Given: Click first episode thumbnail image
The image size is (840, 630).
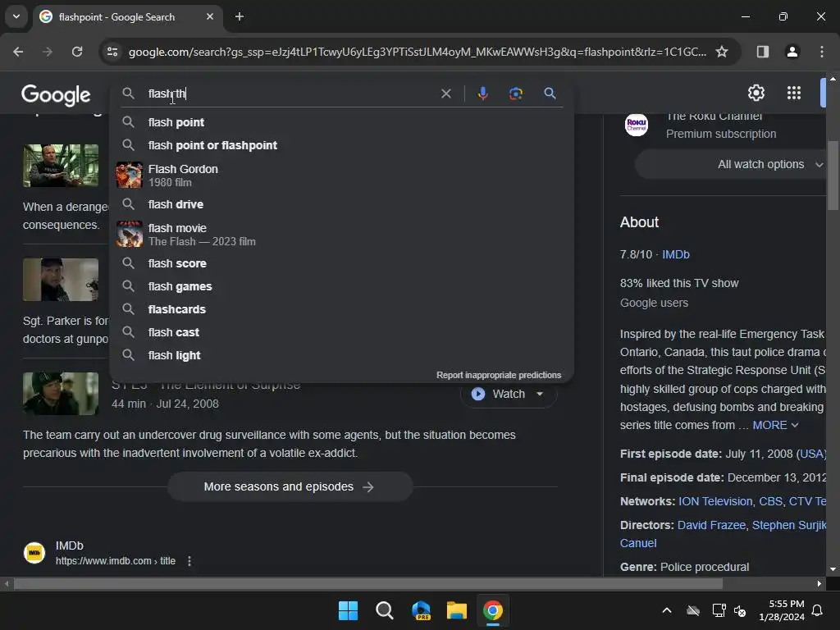Looking at the screenshot, I should click(x=61, y=165).
